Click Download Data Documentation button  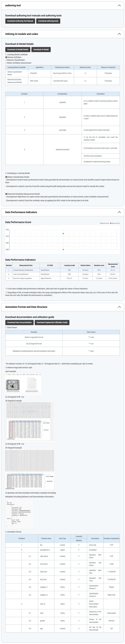coord(20,323)
